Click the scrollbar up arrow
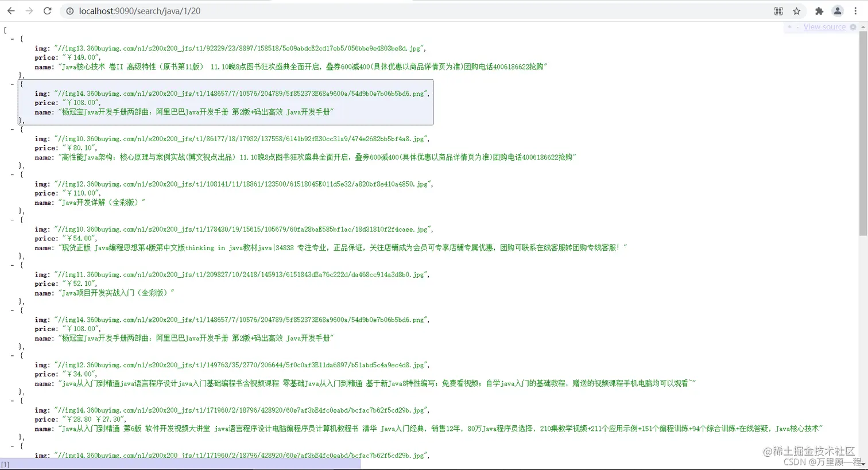This screenshot has width=868, height=470. tap(863, 26)
